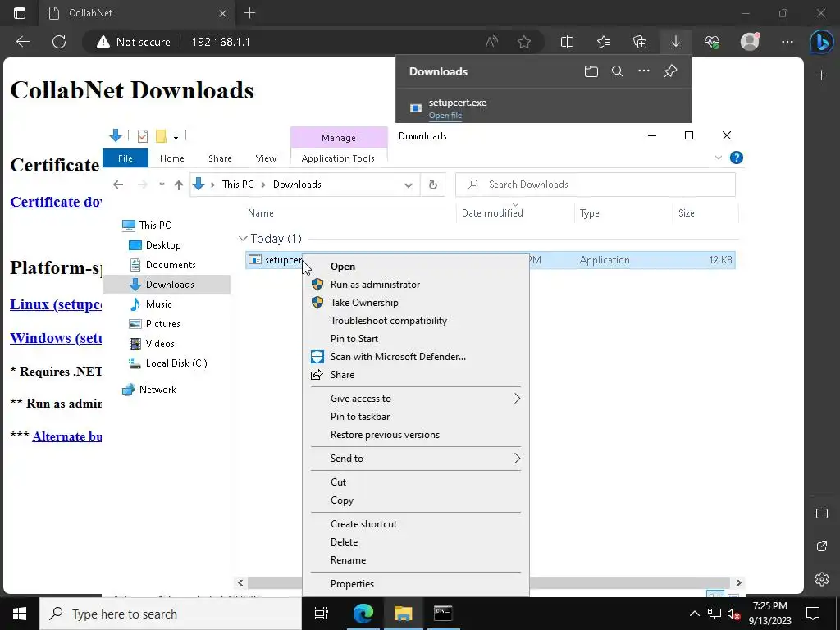Open Browser essentials heart icon
The width and height of the screenshot is (840, 630).
click(x=712, y=42)
